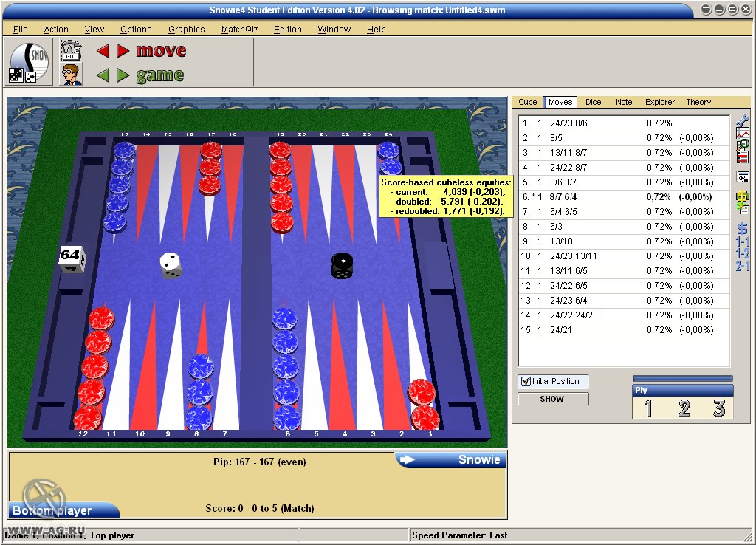Open the Window menu
The height and width of the screenshot is (545, 756).
tap(334, 30)
